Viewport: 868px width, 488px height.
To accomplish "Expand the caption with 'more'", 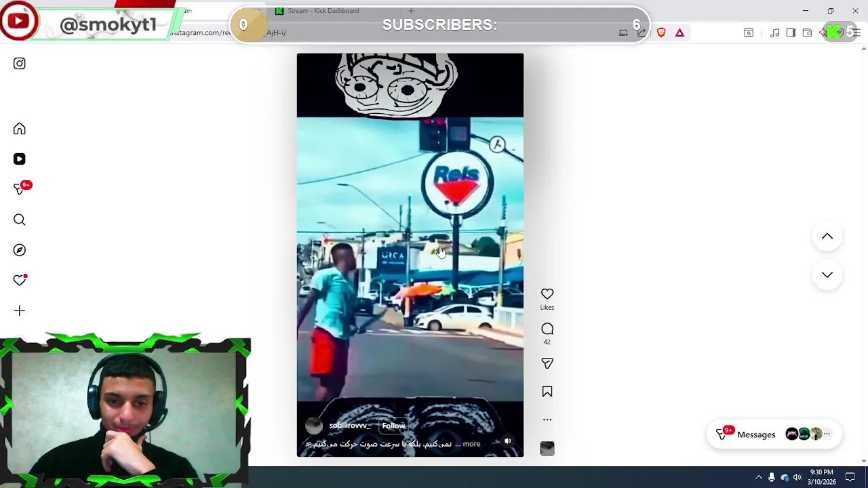I will coord(471,444).
